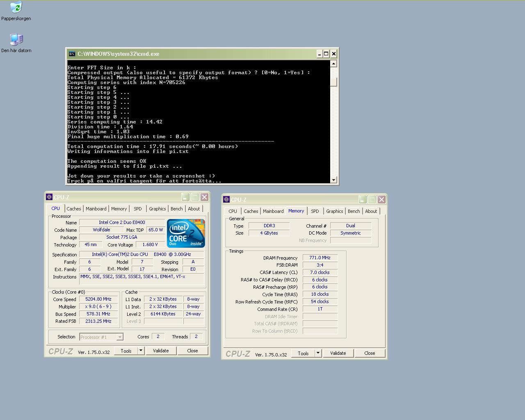This screenshot has width=525, height=420.
Task: Switch to Bench tab in left CPU-Z
Action: [177, 209]
